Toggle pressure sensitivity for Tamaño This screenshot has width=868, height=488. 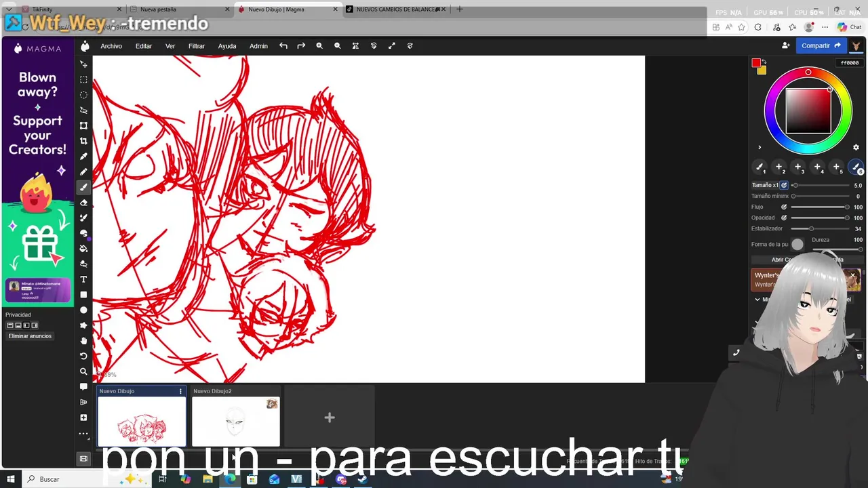tap(784, 185)
